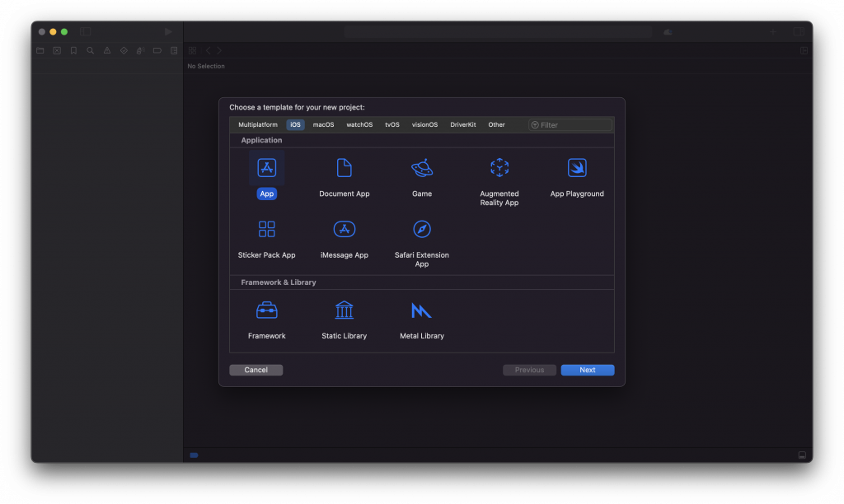Click the blue filter tag indicator at bottom

[x=195, y=455]
